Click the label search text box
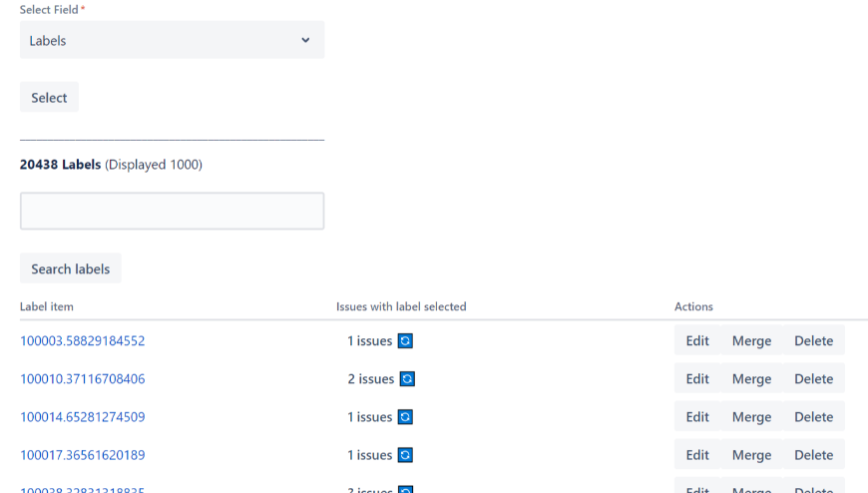Image resolution: width=868 pixels, height=493 pixels. (172, 212)
